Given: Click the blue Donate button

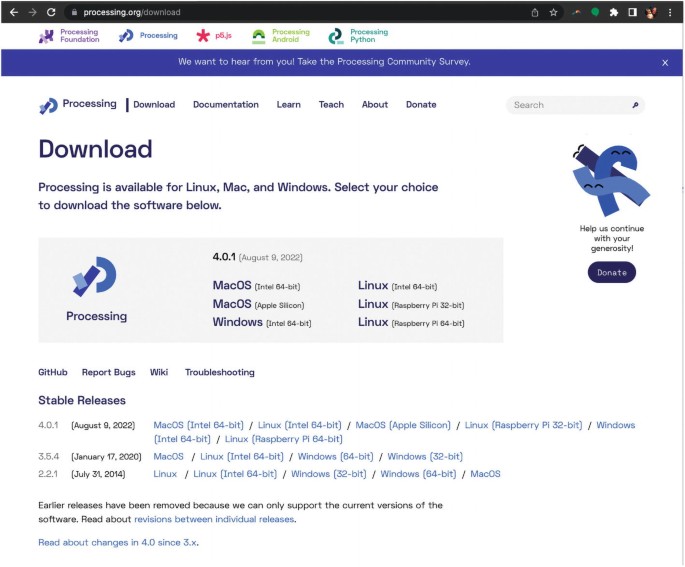Looking at the screenshot, I should click(x=611, y=272).
